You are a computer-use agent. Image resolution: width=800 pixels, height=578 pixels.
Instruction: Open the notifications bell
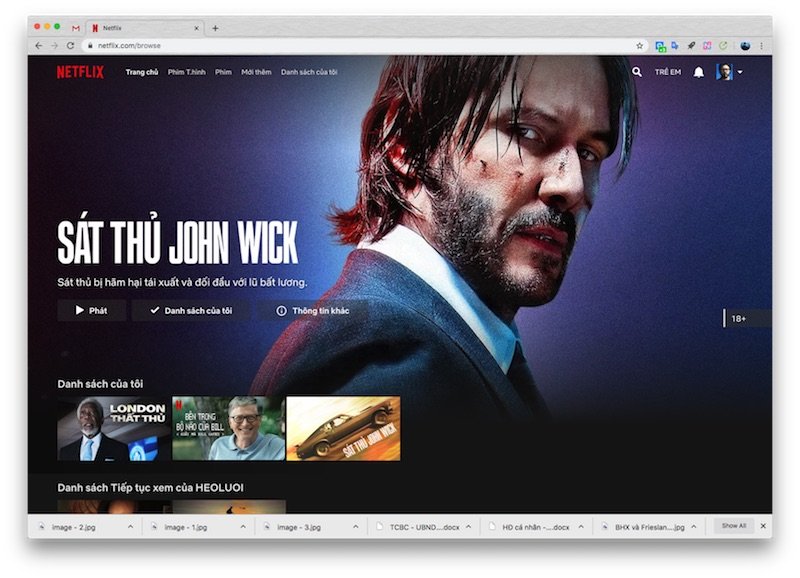698,72
